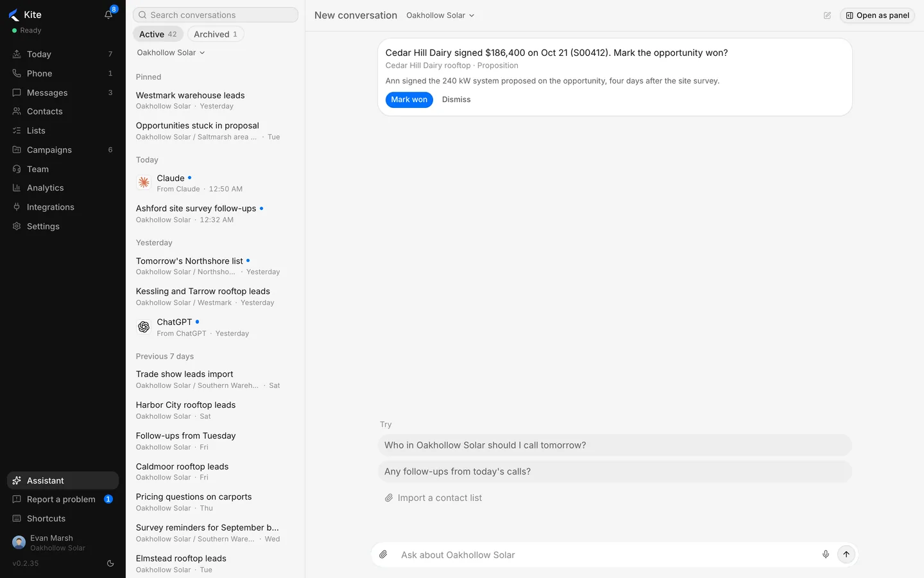
Task: Open Messages in sidebar
Action: coord(63,93)
